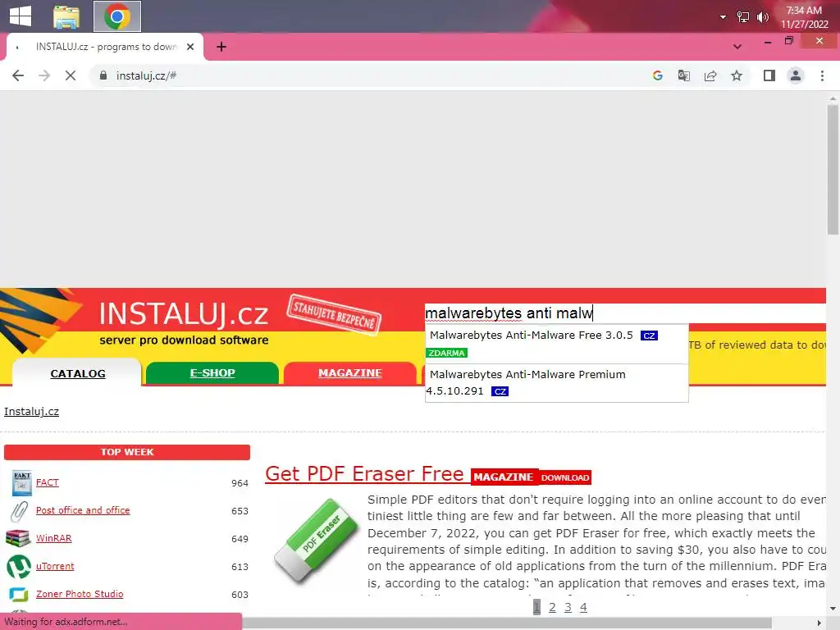Open the tab search dropdown
Viewport: 840px width, 630px height.
point(737,47)
